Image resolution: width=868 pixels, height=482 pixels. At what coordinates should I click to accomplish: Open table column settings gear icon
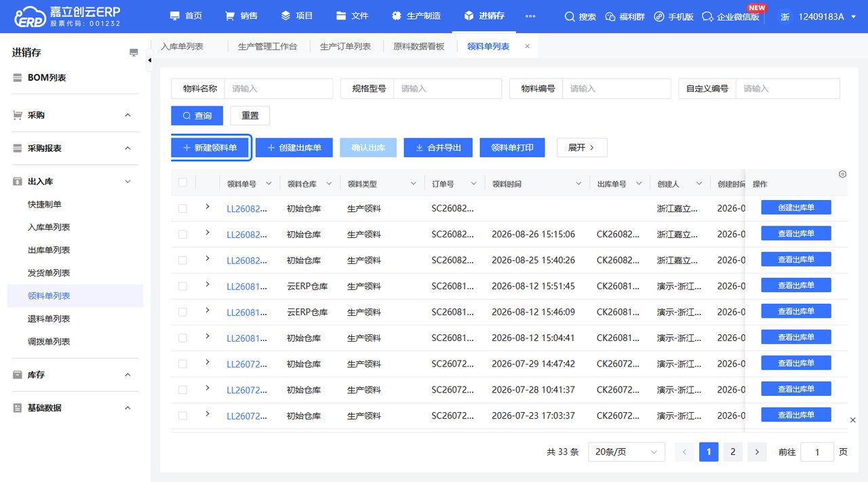(842, 174)
